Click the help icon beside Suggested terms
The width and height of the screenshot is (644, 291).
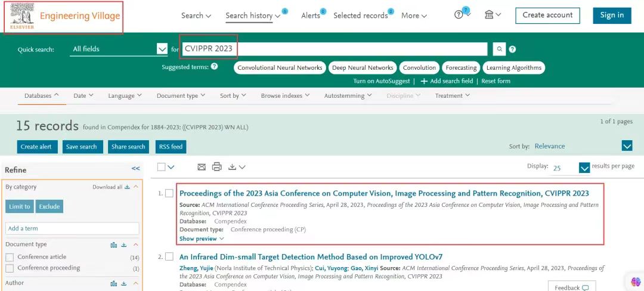click(215, 66)
